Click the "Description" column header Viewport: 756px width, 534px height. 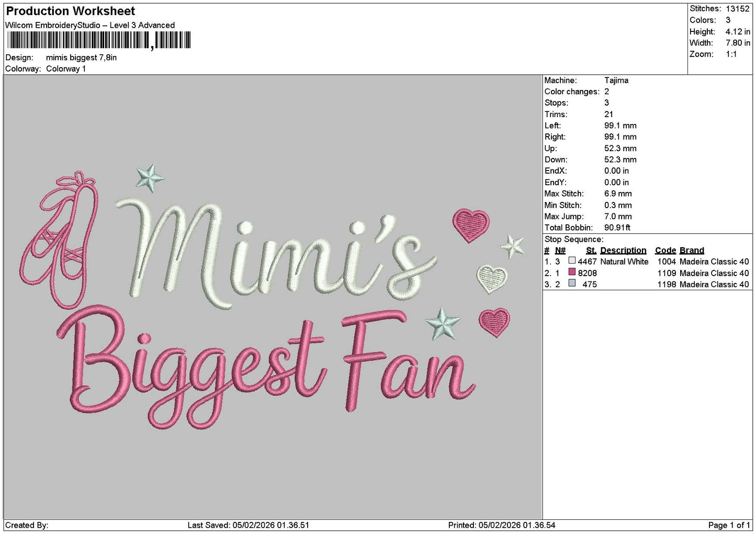[x=623, y=250]
